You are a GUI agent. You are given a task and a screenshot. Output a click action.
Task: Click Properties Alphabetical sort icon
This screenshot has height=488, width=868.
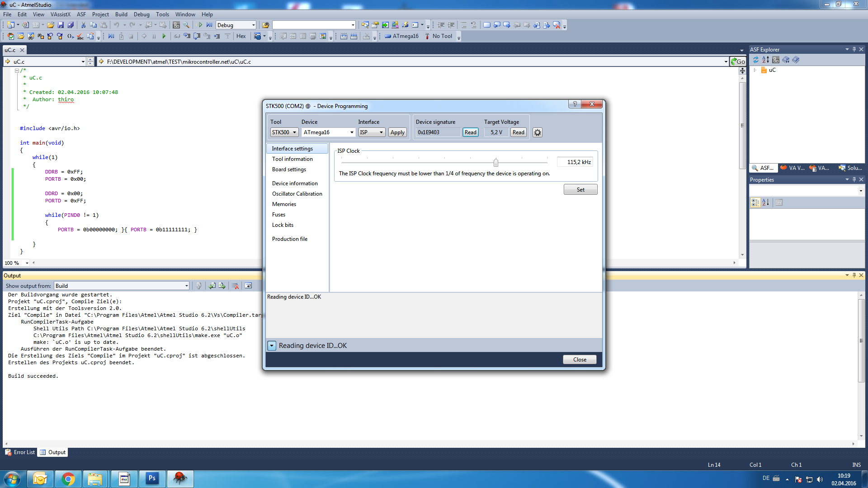(x=766, y=202)
